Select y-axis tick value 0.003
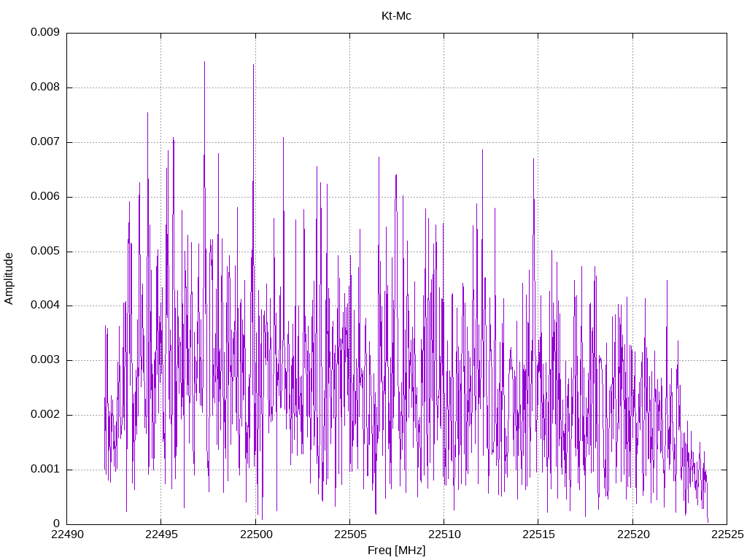 (45, 360)
